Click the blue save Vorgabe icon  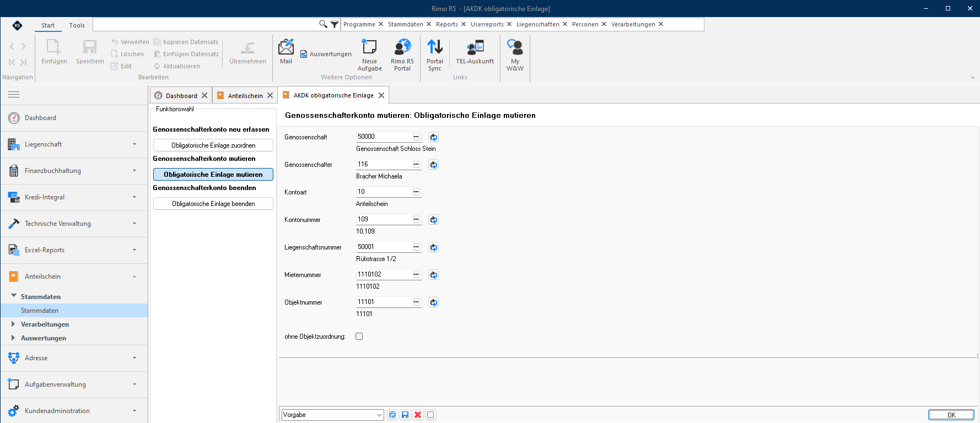click(x=405, y=415)
